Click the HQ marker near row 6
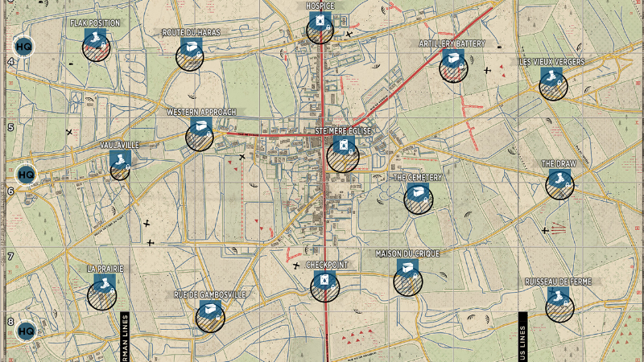644x362 pixels. pyautogui.click(x=26, y=175)
